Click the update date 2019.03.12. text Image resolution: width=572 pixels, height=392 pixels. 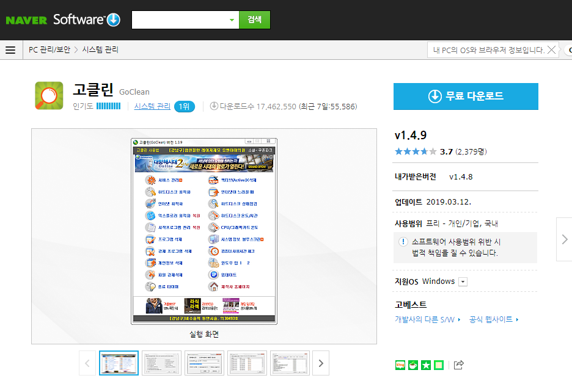pyautogui.click(x=449, y=201)
